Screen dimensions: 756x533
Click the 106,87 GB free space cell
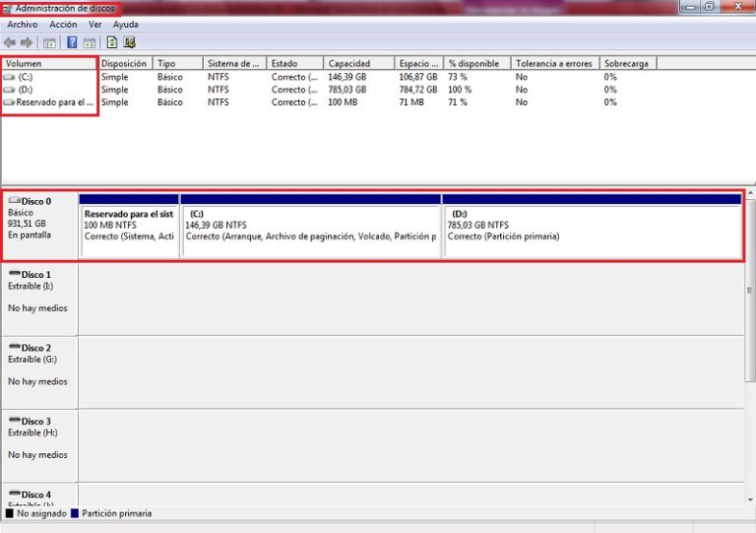[418, 77]
